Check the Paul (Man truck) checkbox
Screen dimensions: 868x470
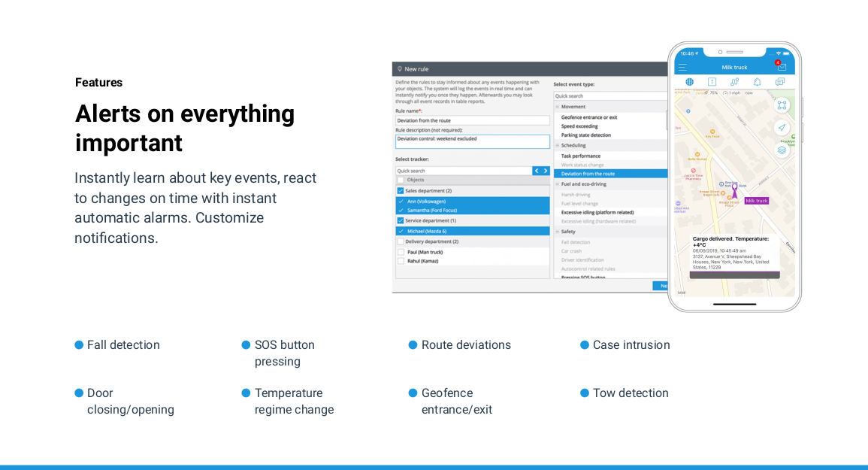point(401,252)
